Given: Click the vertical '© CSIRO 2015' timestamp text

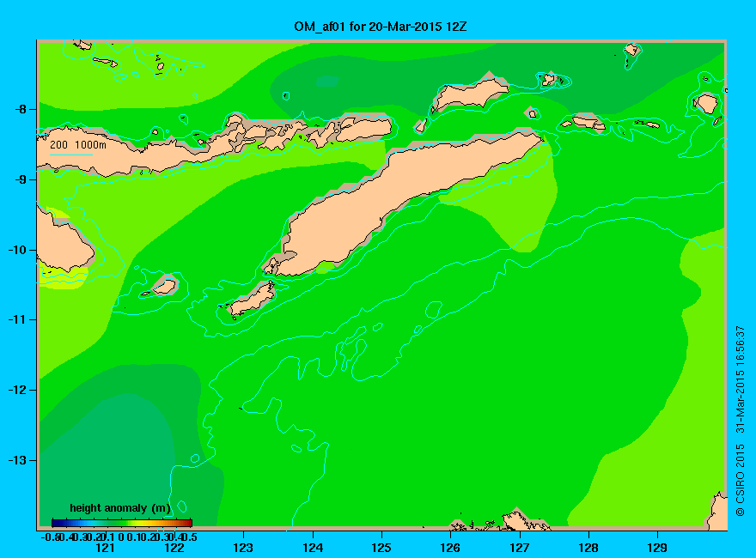Looking at the screenshot, I should [x=740, y=422].
